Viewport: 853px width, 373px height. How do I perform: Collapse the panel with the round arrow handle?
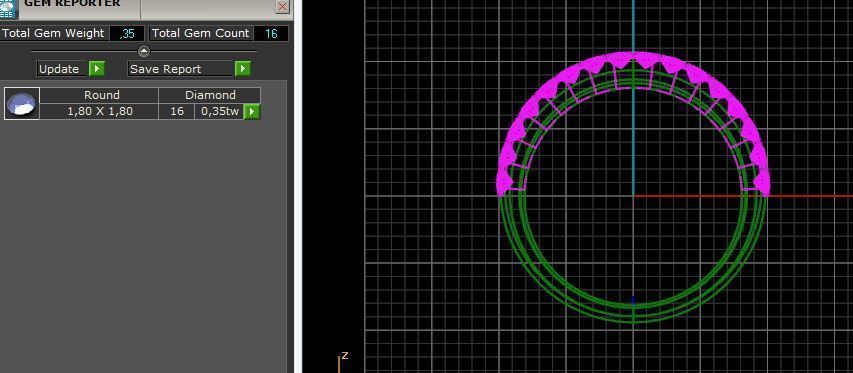tap(144, 51)
